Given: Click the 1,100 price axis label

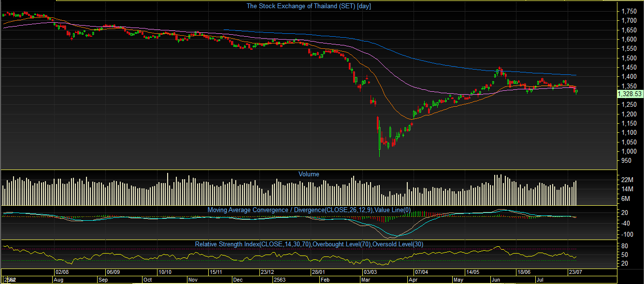Looking at the screenshot, I should click(x=630, y=133).
